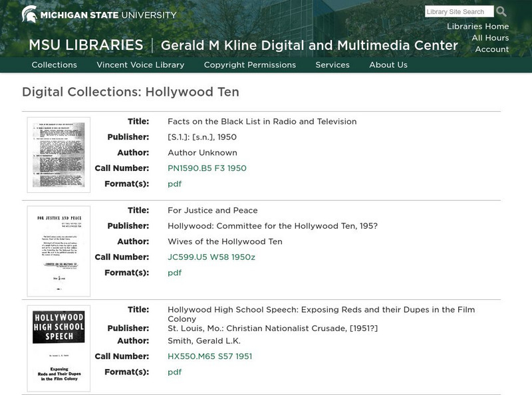Click author text Author Unknown
This screenshot has height=395, width=532.
tap(203, 153)
